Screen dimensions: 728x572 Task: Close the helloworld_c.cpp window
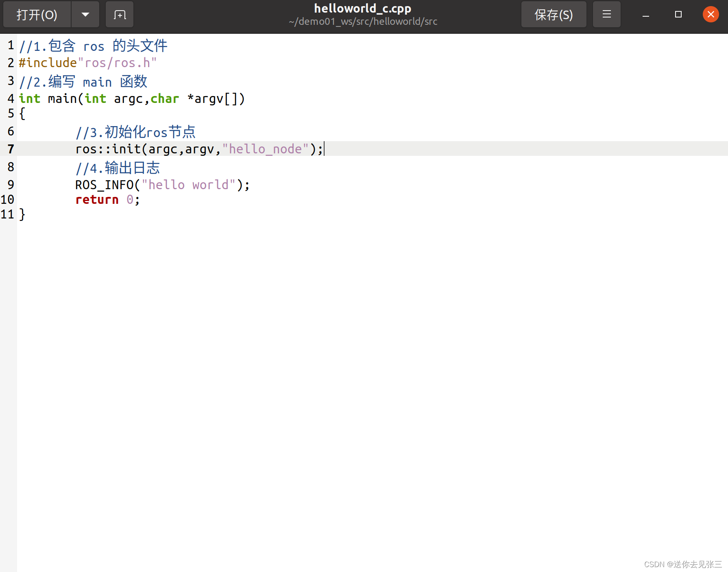[711, 15]
